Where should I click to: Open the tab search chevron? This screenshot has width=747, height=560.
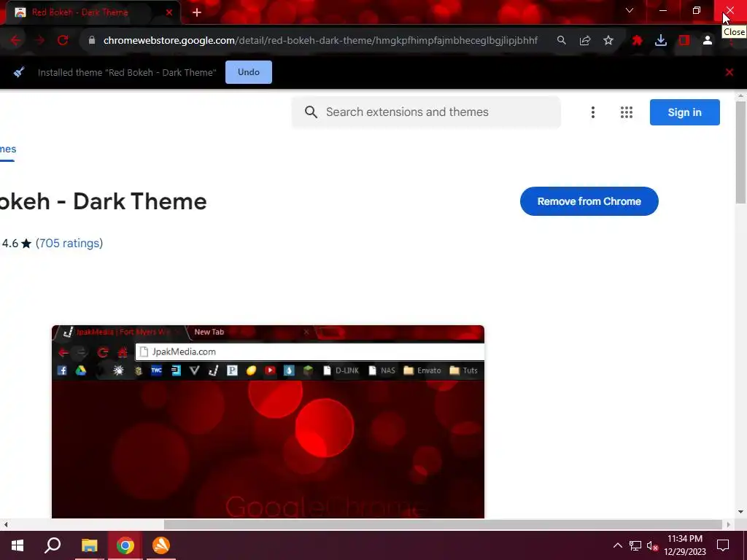[630, 10]
